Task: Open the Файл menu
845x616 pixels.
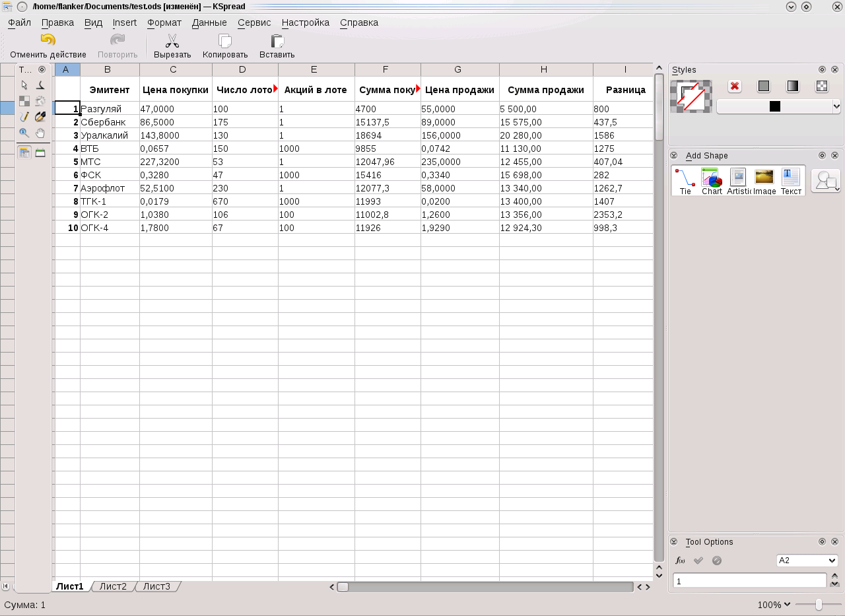Action: tap(19, 22)
